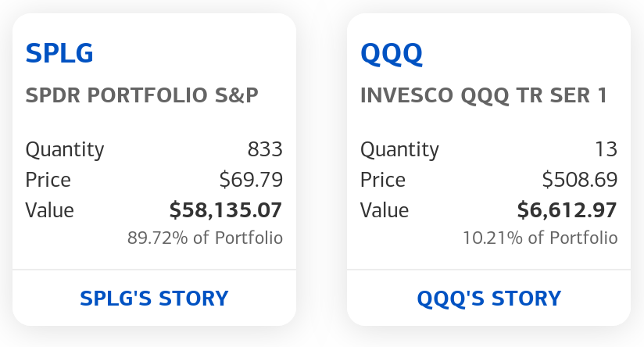Open the QQQ ticker symbol link

click(x=392, y=53)
